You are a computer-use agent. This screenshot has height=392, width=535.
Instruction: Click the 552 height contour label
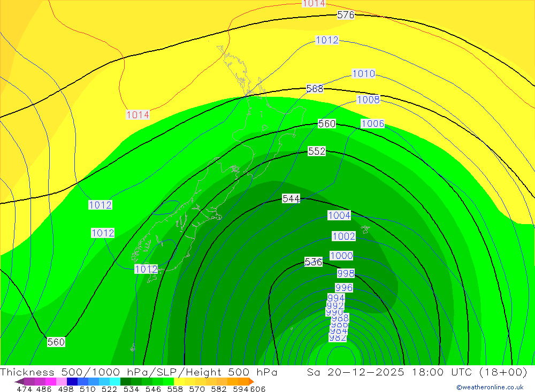coord(317,151)
